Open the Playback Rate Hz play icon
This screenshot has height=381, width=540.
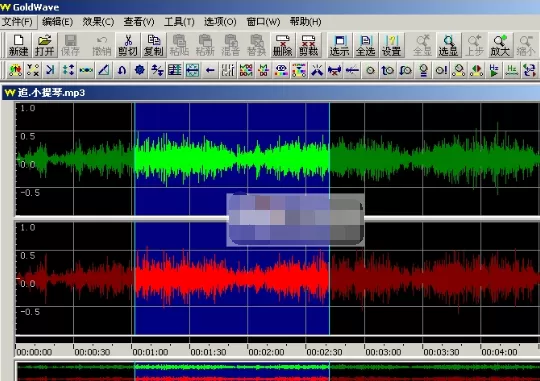[494, 70]
